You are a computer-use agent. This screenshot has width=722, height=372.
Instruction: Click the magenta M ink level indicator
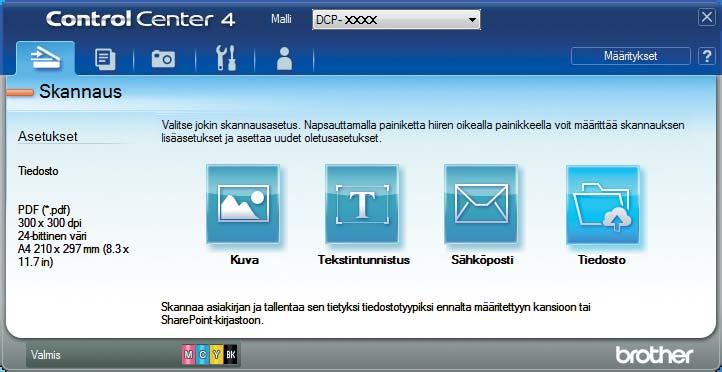click(188, 355)
